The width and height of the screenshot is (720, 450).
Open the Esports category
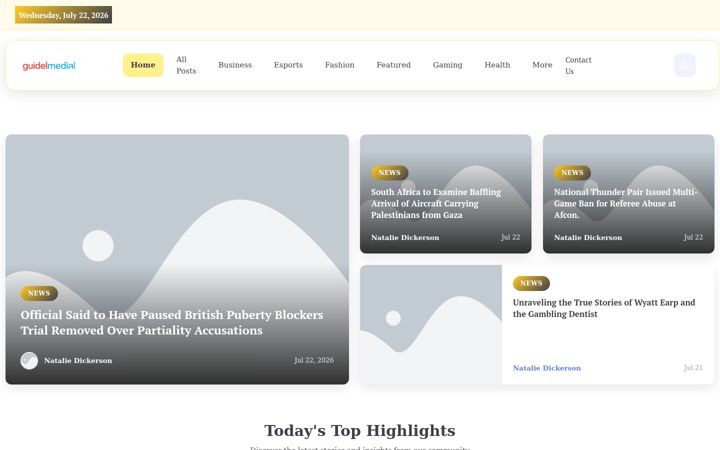tap(288, 65)
